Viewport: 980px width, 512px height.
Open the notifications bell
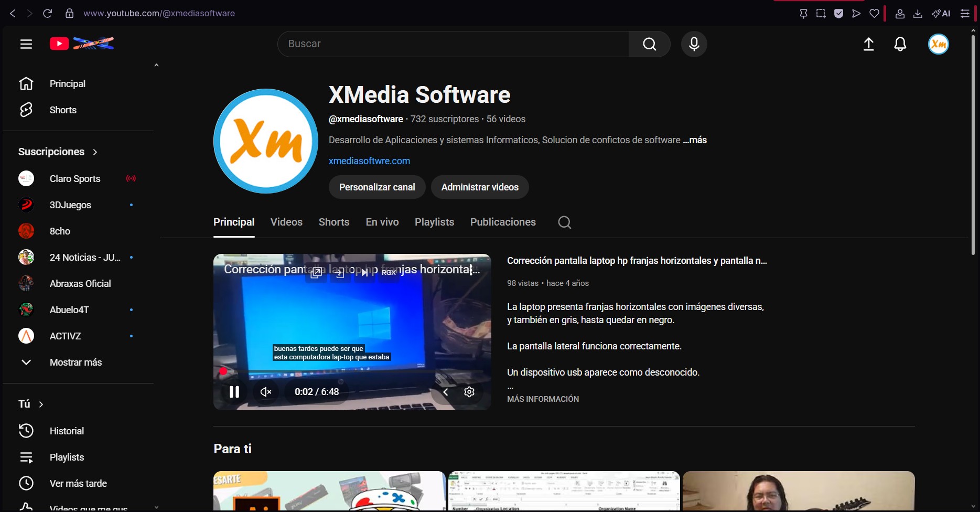pos(900,44)
